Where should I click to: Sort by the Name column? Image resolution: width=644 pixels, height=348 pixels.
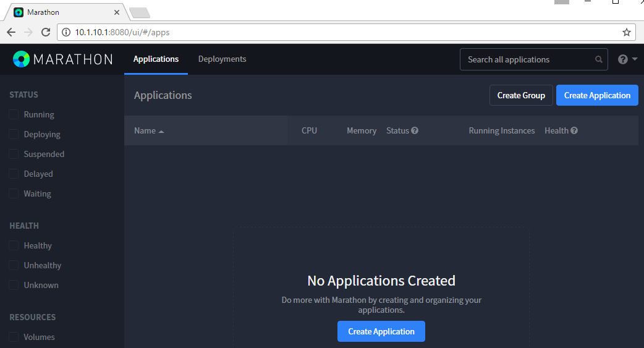click(145, 130)
